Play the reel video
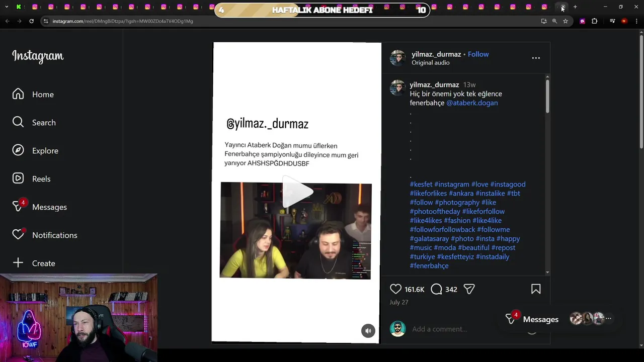644x362 pixels. tap(297, 192)
